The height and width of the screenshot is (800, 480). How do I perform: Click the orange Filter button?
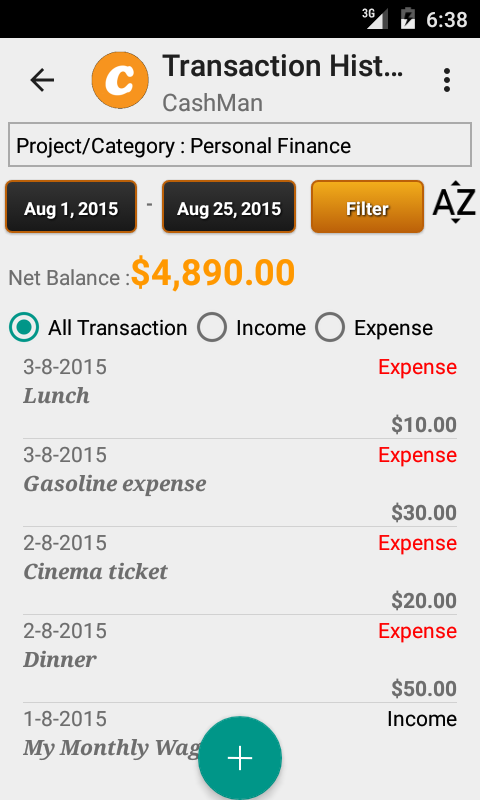[x=367, y=207]
